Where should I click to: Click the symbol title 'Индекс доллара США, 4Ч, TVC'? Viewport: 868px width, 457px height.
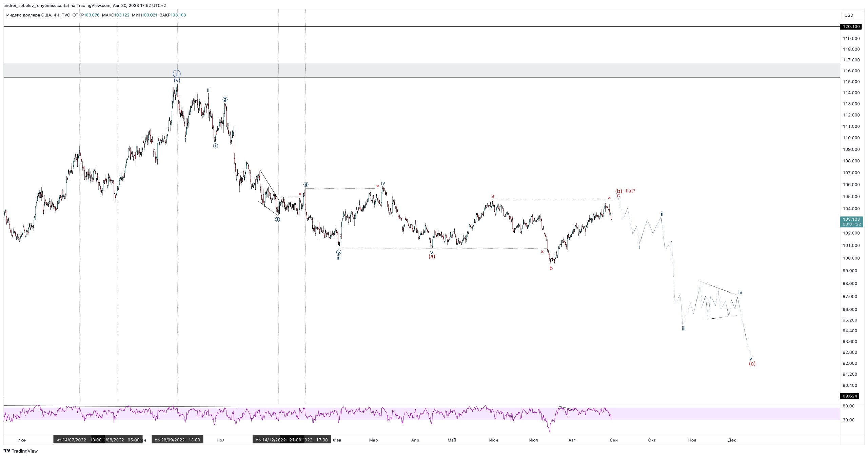(x=38, y=15)
